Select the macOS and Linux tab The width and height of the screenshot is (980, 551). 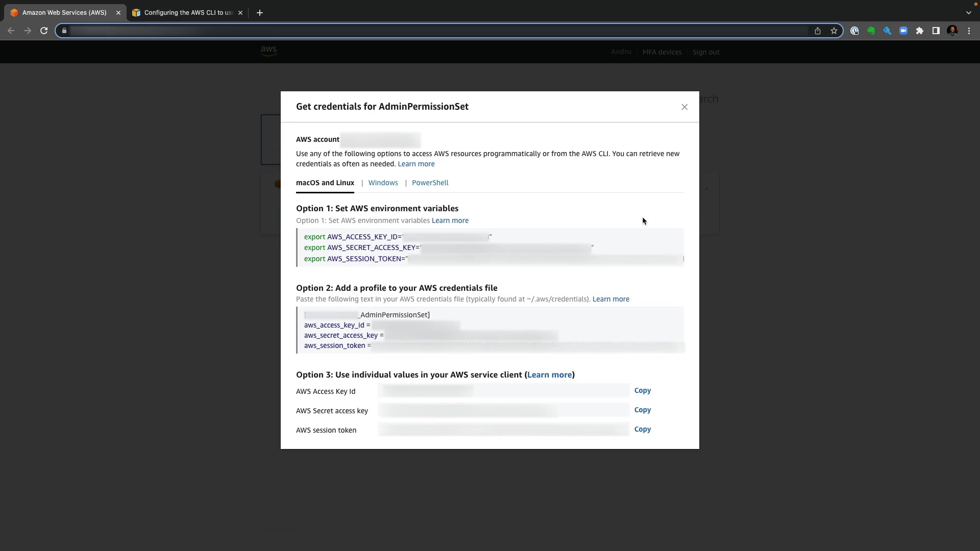[x=325, y=183]
